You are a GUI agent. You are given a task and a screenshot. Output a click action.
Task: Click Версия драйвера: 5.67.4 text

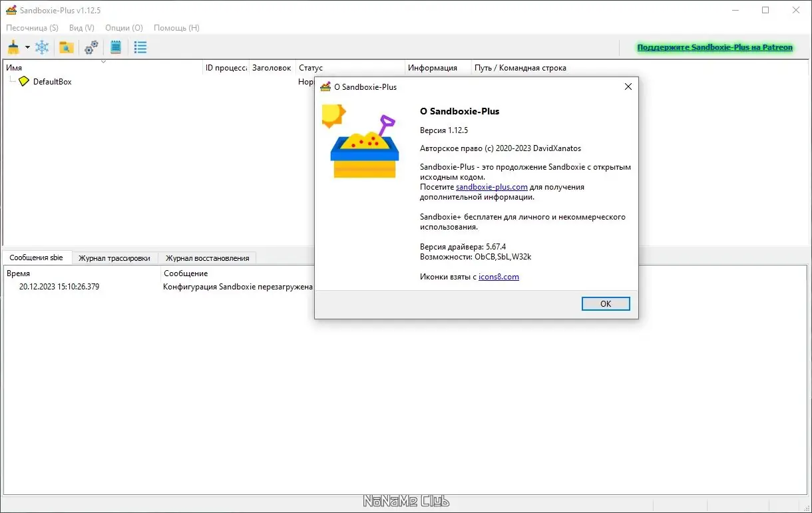pyautogui.click(x=463, y=247)
